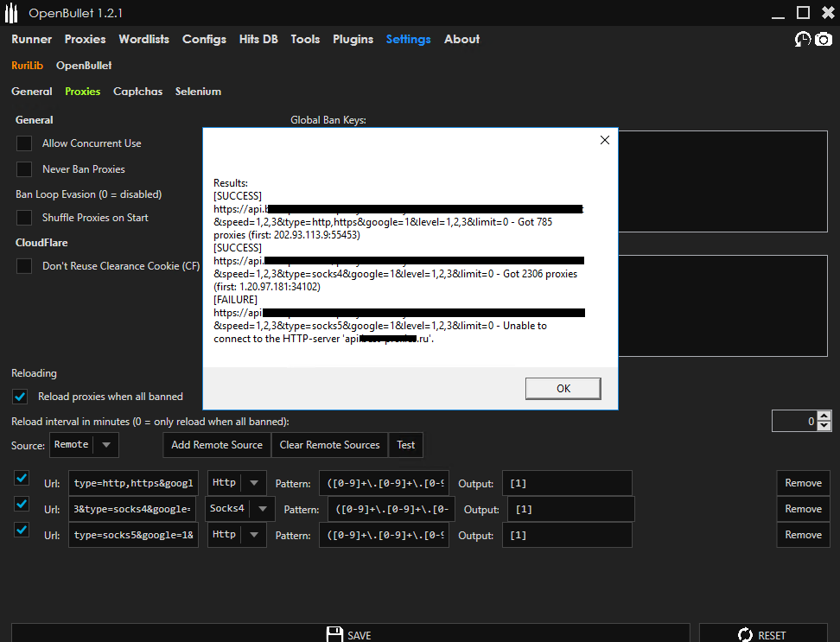Disable Reload proxies when all banned
The height and width of the screenshot is (642, 840).
[19, 397]
